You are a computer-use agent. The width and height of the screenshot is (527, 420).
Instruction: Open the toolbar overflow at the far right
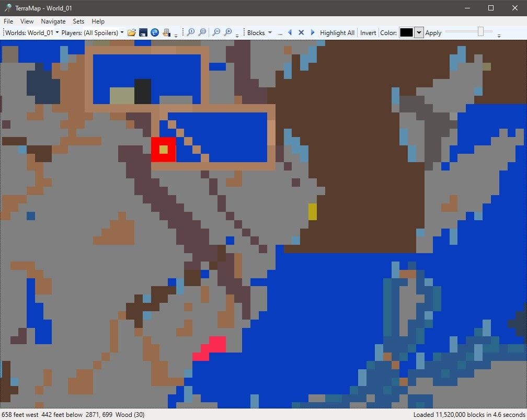point(499,35)
